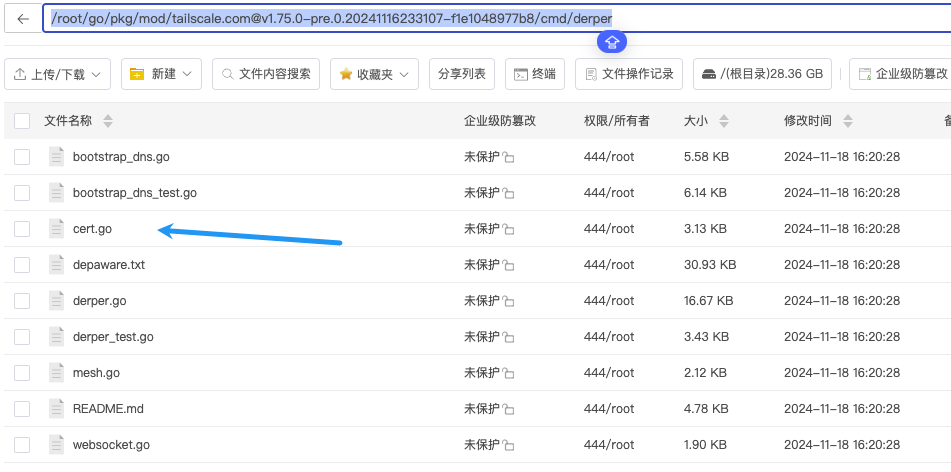Click the back arrow navigation button
This screenshot has height=472, width=951.
click(x=23, y=19)
